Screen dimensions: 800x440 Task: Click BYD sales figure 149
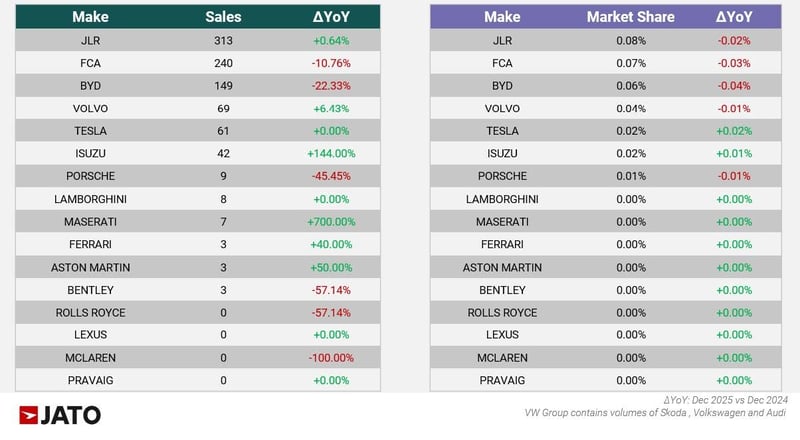[x=223, y=86]
